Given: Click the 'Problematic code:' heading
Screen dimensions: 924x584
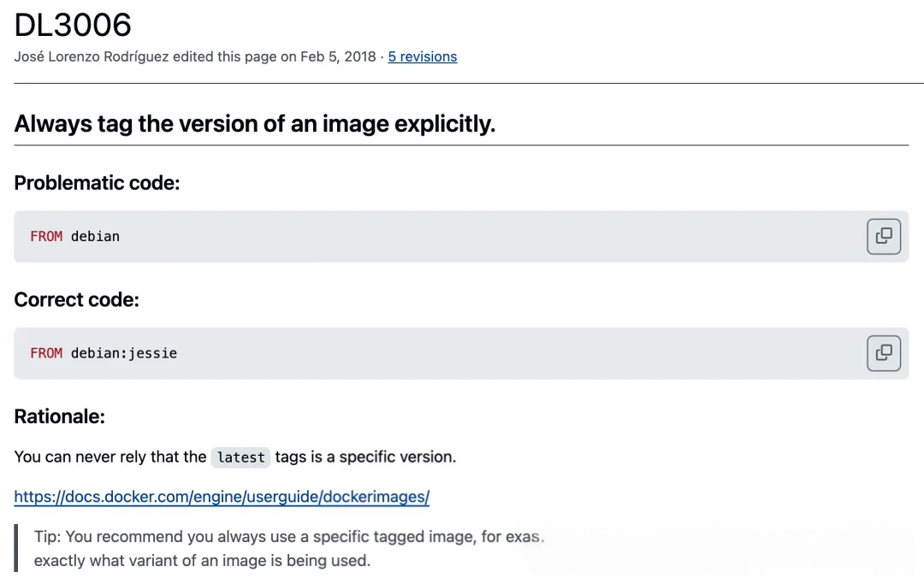Looking at the screenshot, I should [97, 183].
